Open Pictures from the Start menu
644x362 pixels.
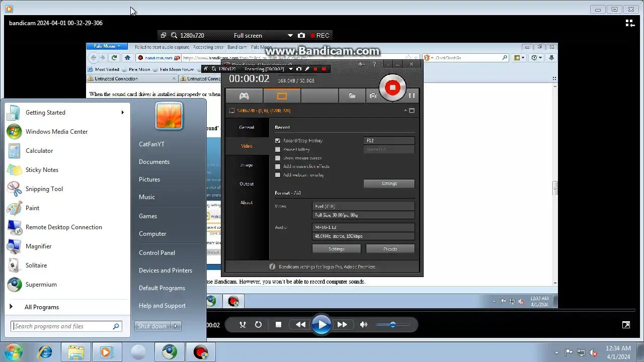pos(149,179)
